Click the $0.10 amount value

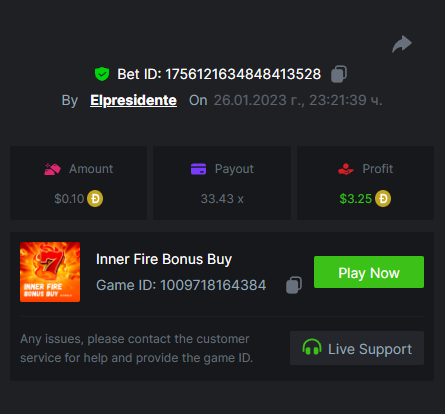(69, 199)
